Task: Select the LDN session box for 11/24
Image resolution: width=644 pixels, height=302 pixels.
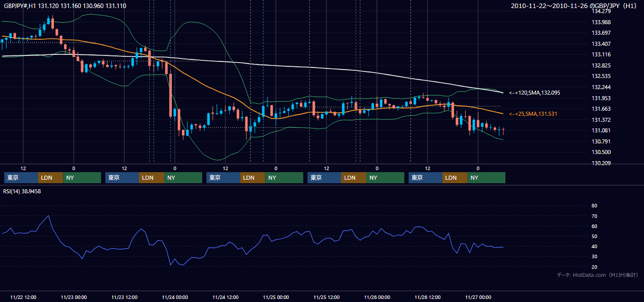Action: [x=253, y=178]
